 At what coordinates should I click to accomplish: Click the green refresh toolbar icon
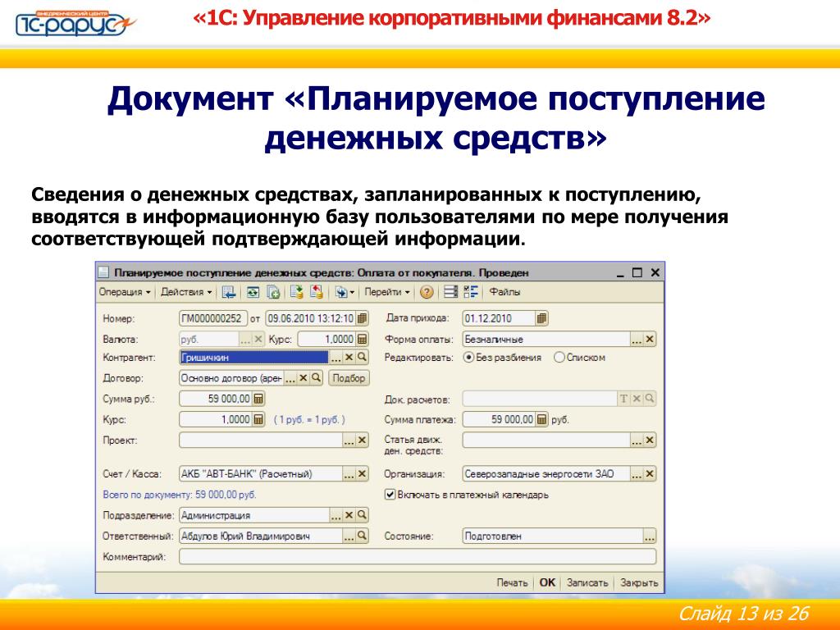tap(253, 292)
